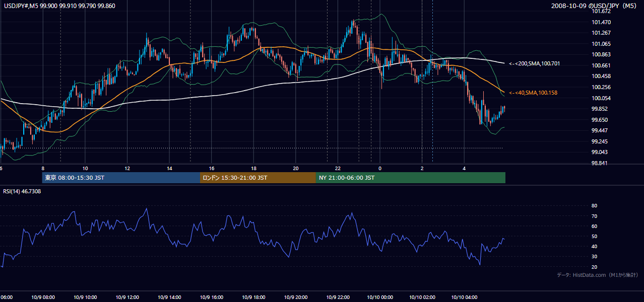Image resolution: width=644 pixels, height=302 pixels.
Task: Select the 2008-10-09 USD/JPY chart title
Action: pyautogui.click(x=595, y=6)
